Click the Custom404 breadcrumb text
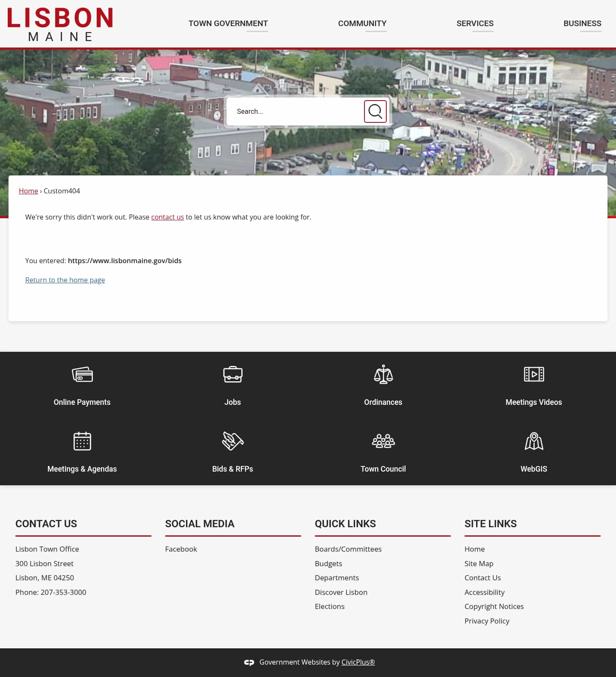616x677 pixels. click(62, 191)
